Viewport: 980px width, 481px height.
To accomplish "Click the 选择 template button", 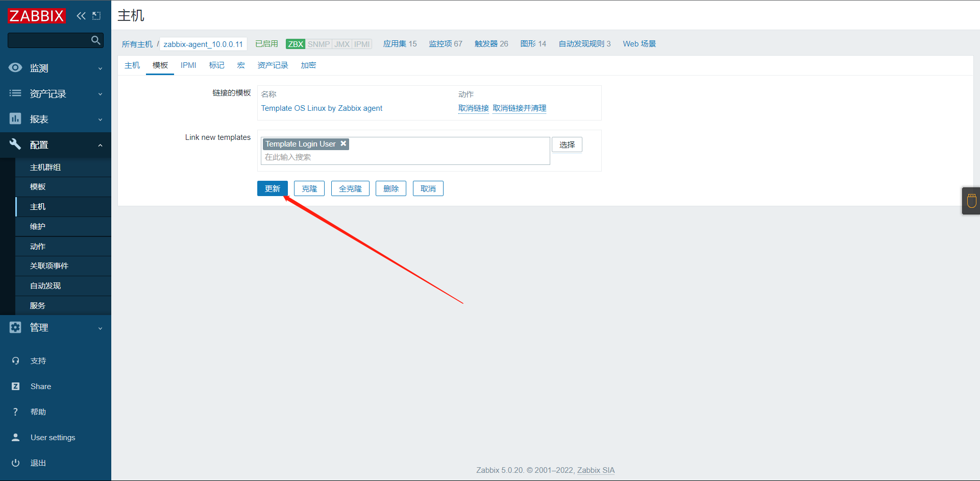I will tap(567, 145).
